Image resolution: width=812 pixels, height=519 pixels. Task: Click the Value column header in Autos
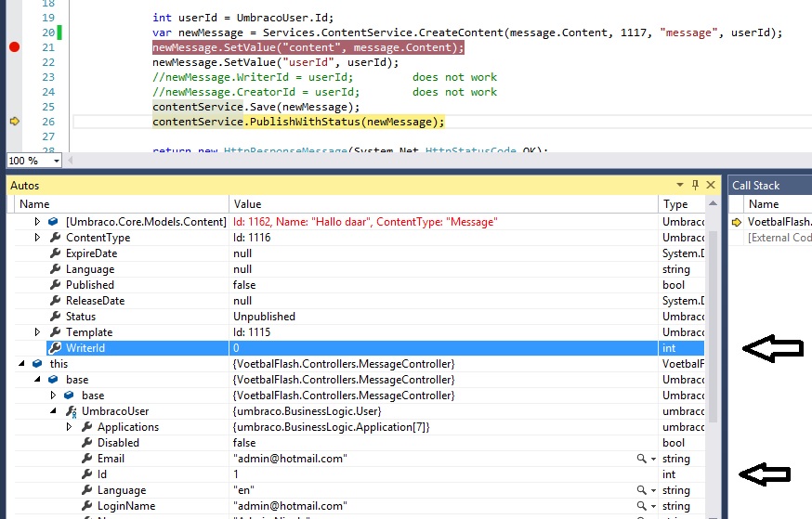coord(443,204)
